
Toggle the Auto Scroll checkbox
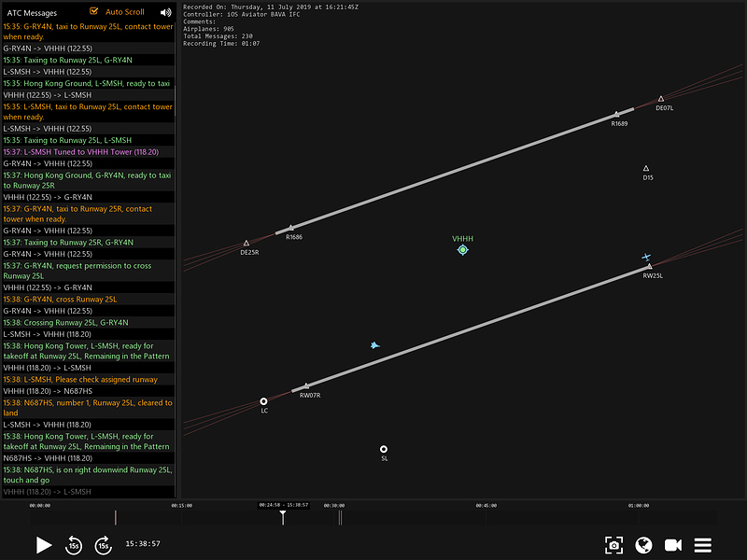click(94, 11)
